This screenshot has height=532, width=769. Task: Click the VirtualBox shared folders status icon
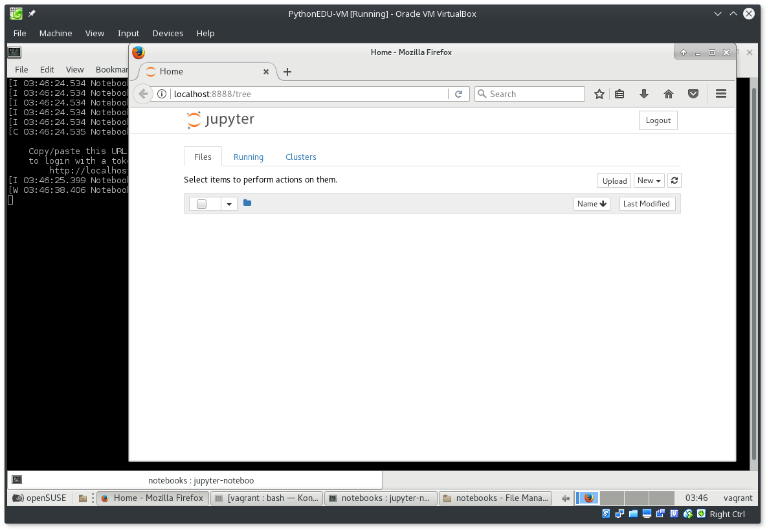634,513
